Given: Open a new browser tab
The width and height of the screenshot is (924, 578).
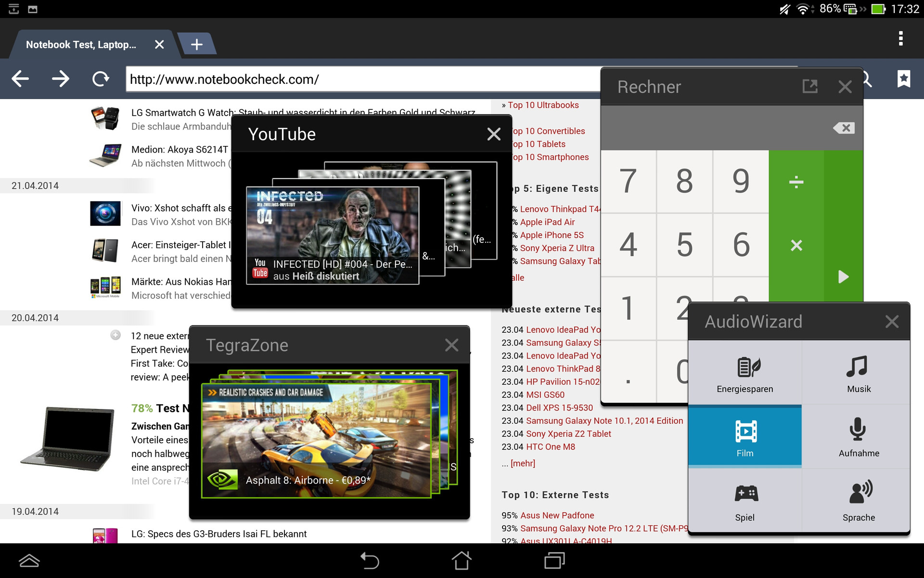Looking at the screenshot, I should [x=196, y=45].
